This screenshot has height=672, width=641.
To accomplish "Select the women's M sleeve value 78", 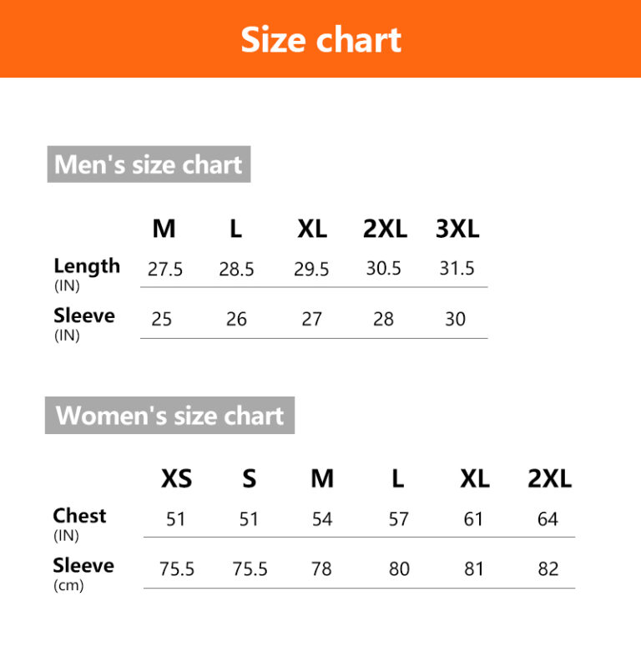I will tap(321, 569).
